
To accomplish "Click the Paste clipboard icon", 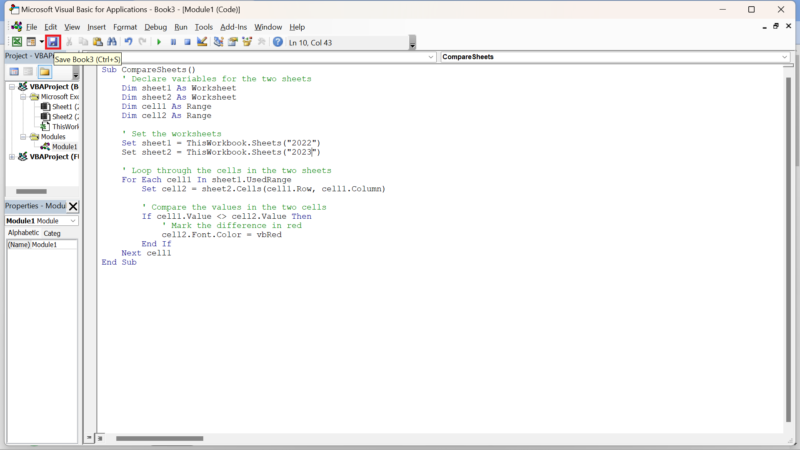I will click(x=97, y=42).
